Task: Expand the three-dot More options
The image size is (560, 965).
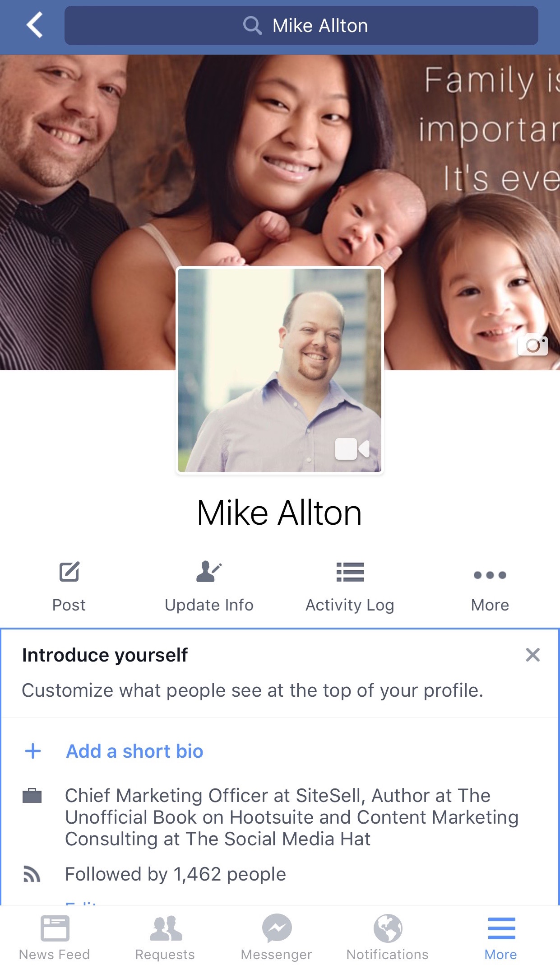Action: [490, 587]
